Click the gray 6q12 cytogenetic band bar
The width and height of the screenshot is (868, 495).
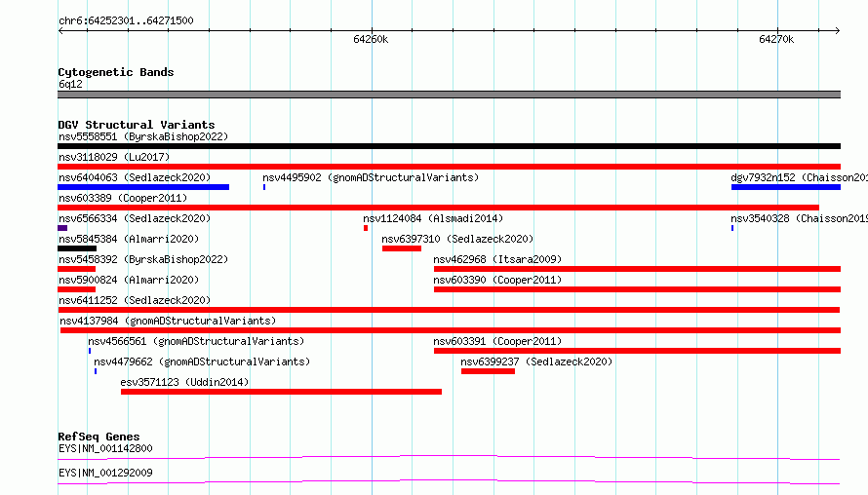click(449, 95)
